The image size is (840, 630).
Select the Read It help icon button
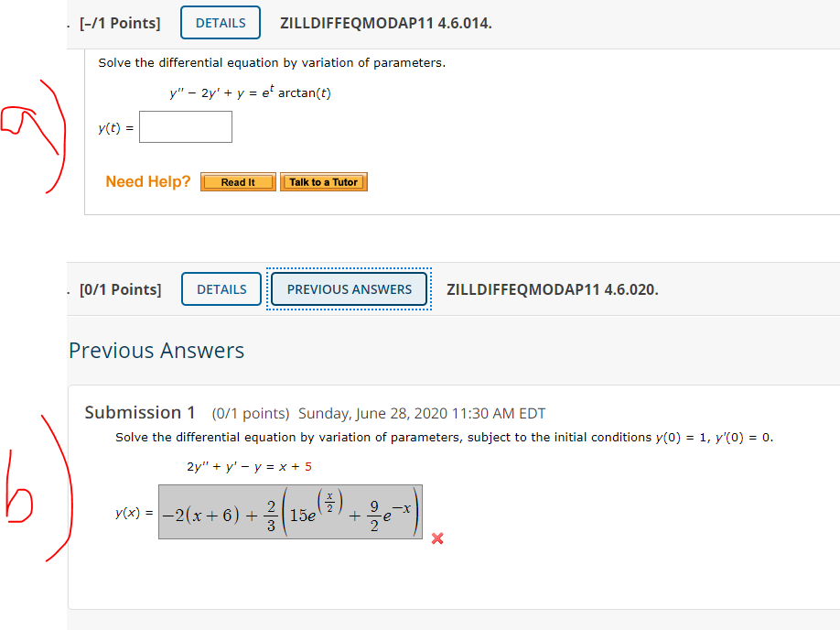tap(237, 181)
